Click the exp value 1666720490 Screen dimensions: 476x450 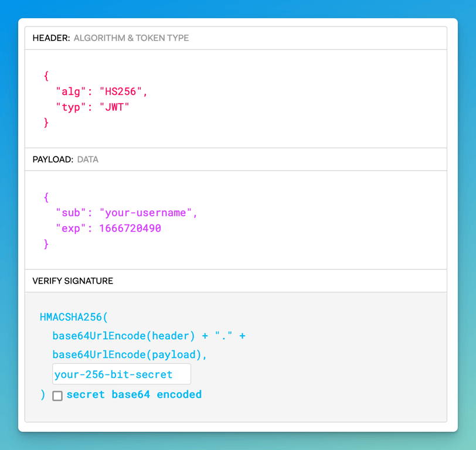click(130, 228)
